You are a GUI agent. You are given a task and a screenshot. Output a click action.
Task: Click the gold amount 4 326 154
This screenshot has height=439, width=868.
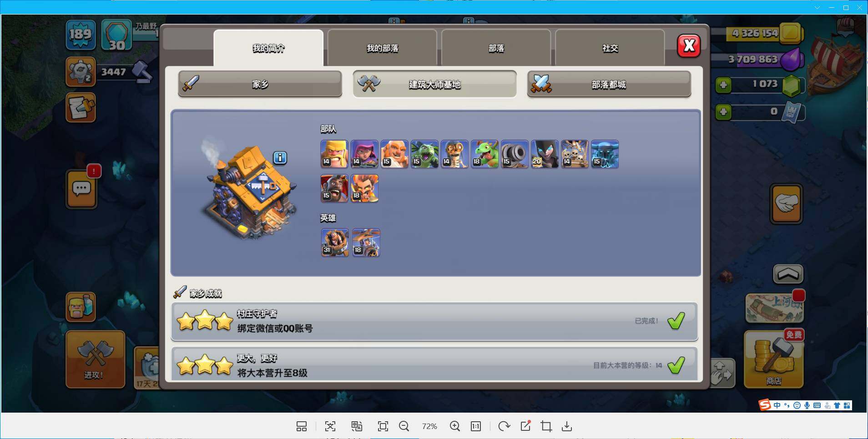[x=755, y=33]
